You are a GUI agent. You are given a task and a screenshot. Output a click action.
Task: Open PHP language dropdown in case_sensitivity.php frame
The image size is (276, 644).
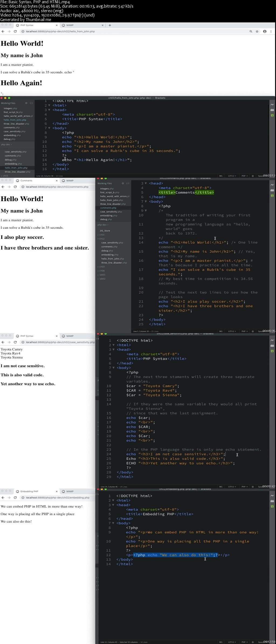click(x=244, y=487)
